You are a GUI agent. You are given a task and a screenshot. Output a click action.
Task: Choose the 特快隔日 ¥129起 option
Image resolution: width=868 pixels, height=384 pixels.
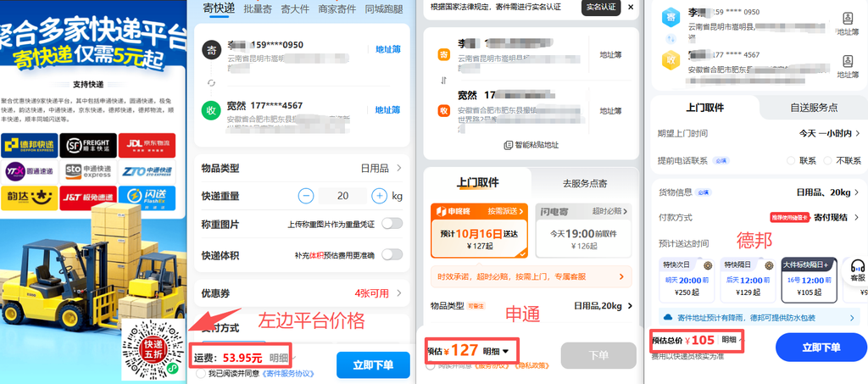(x=748, y=280)
